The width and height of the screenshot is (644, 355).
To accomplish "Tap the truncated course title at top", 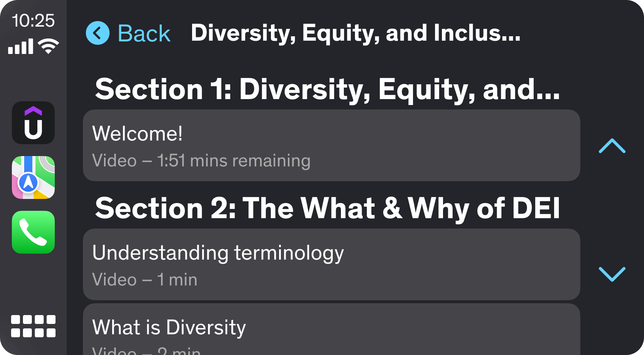I will coord(355,33).
